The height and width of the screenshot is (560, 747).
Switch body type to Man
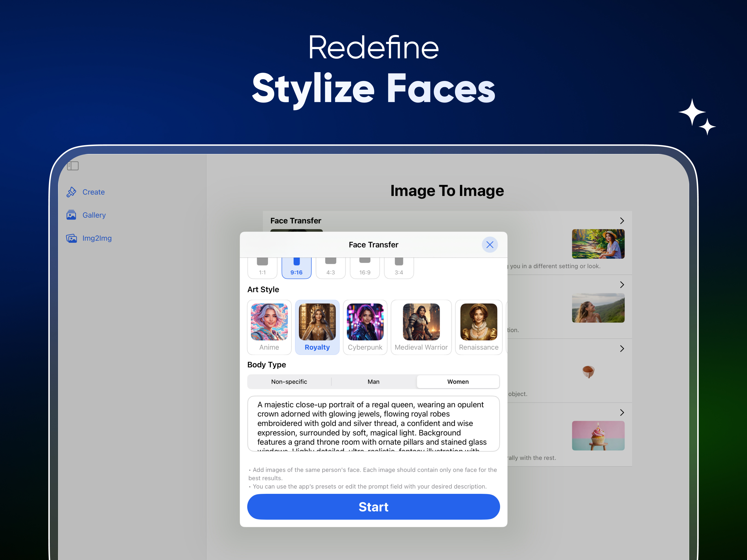click(373, 382)
